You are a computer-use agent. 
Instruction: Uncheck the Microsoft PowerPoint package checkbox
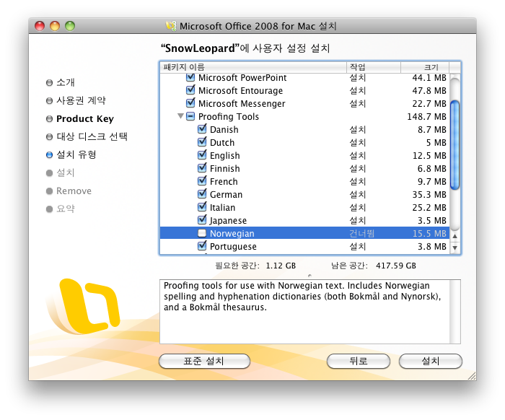190,77
